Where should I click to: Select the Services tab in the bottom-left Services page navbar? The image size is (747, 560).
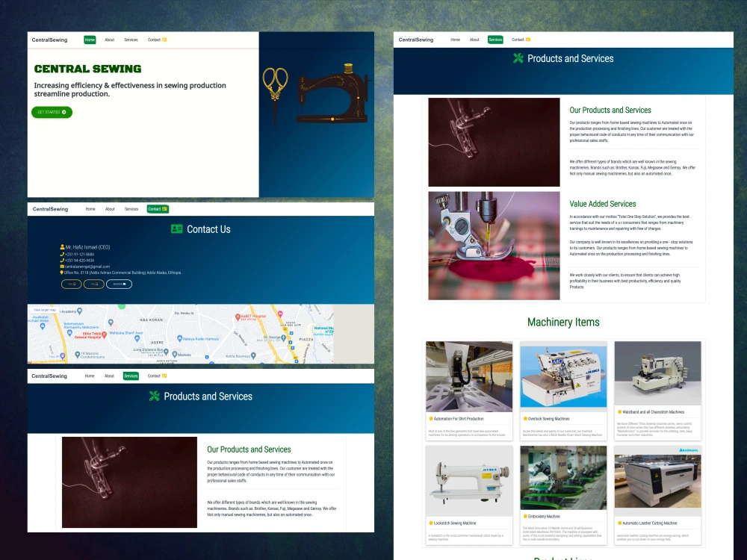[x=131, y=376]
